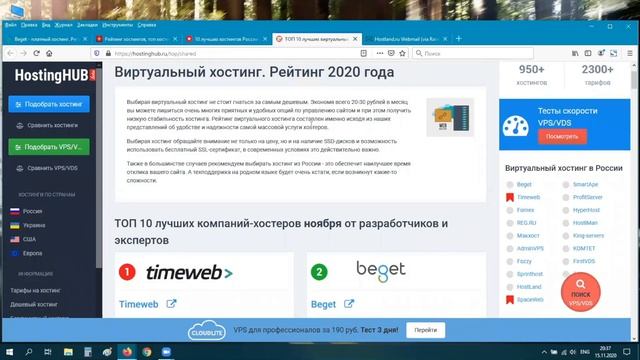The image size is (640, 360).
Task: Save page to Pocket icon
Action: (391, 53)
